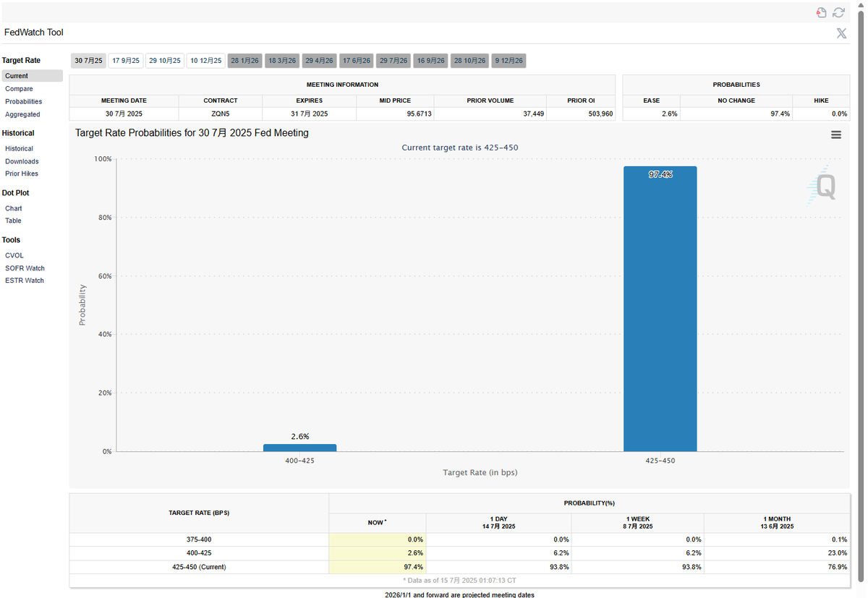
Task: Click the expiry date 31 7月 2025
Action: 309,114
